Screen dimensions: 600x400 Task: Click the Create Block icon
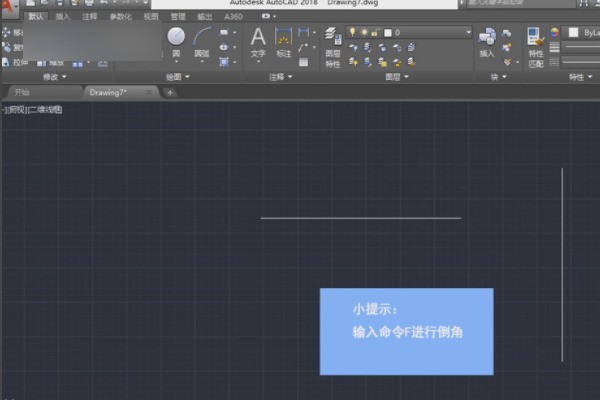[x=507, y=33]
